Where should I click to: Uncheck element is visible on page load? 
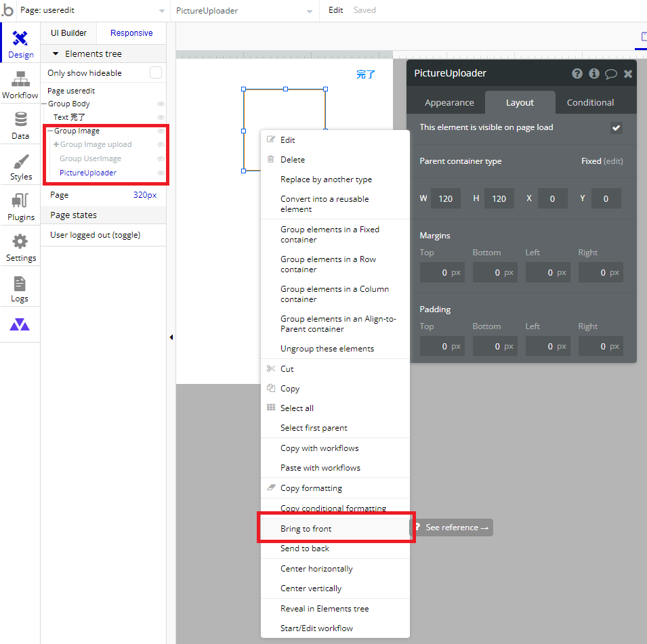click(x=616, y=127)
